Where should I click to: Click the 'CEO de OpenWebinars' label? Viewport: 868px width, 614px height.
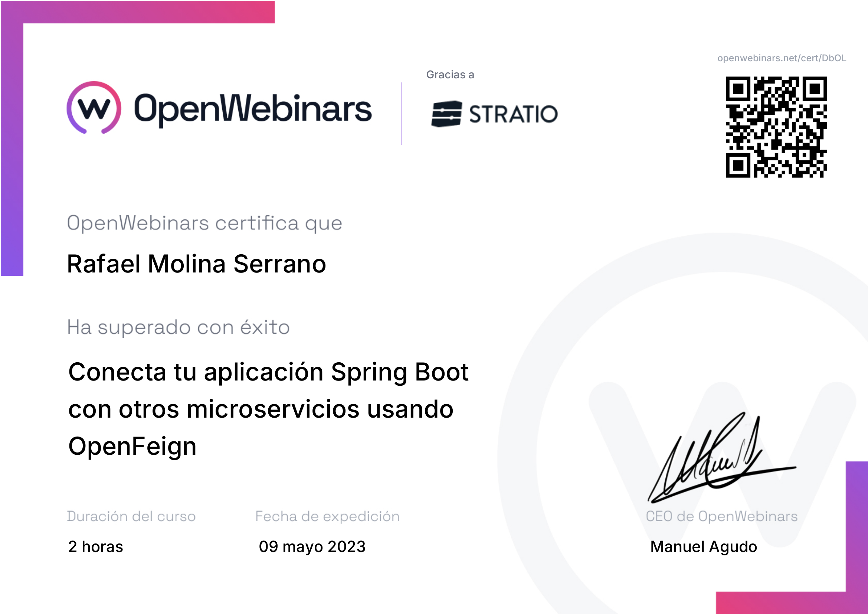721,516
